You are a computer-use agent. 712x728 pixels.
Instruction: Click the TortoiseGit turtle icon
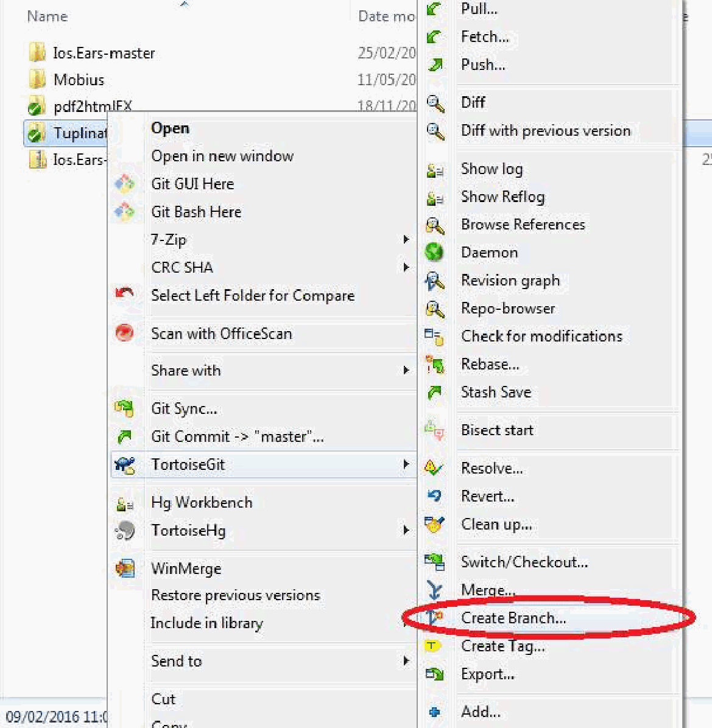pos(125,465)
